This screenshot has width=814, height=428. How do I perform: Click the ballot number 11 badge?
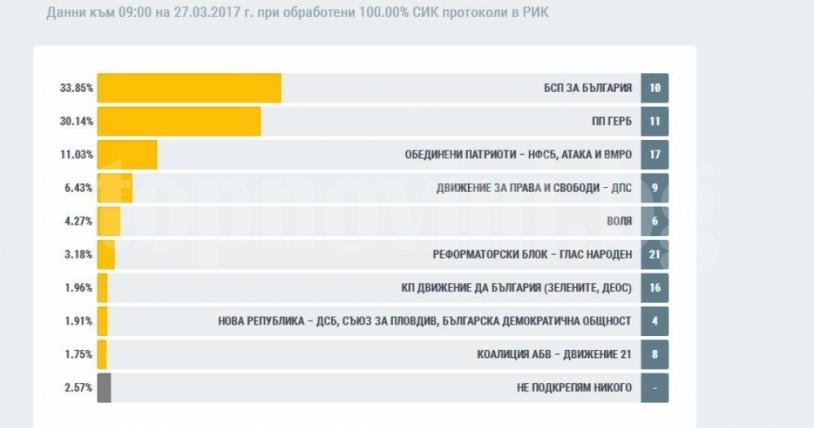pyautogui.click(x=654, y=121)
